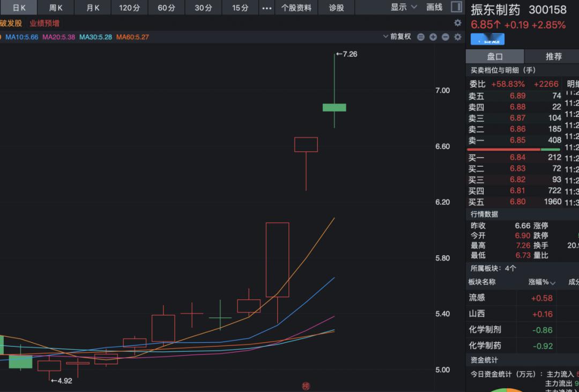Click the 山西 sector row

523,314
